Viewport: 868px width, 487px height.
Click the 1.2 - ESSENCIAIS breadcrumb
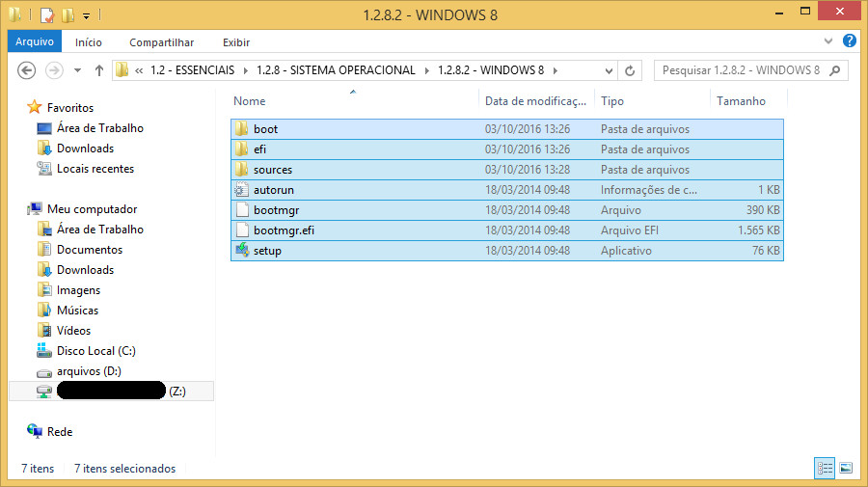coord(192,70)
